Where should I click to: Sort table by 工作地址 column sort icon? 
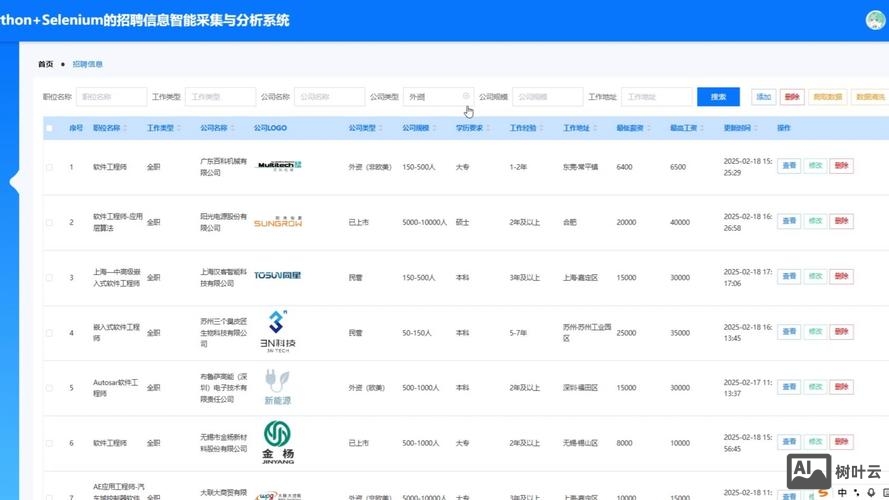[595, 128]
